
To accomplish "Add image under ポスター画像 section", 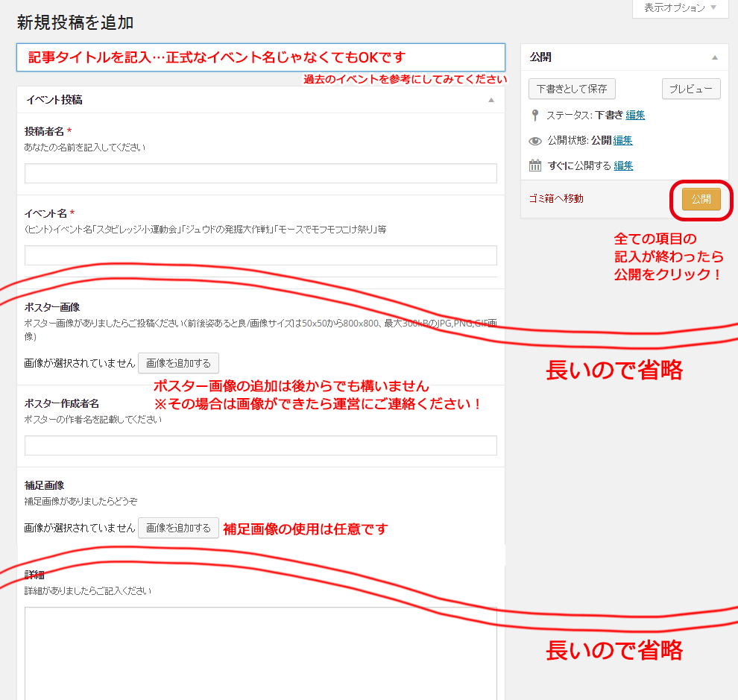I will [178, 363].
